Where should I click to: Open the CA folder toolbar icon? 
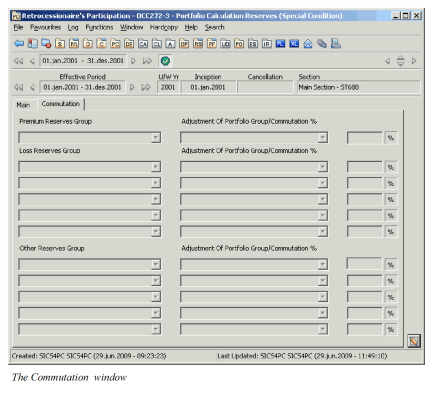point(143,44)
